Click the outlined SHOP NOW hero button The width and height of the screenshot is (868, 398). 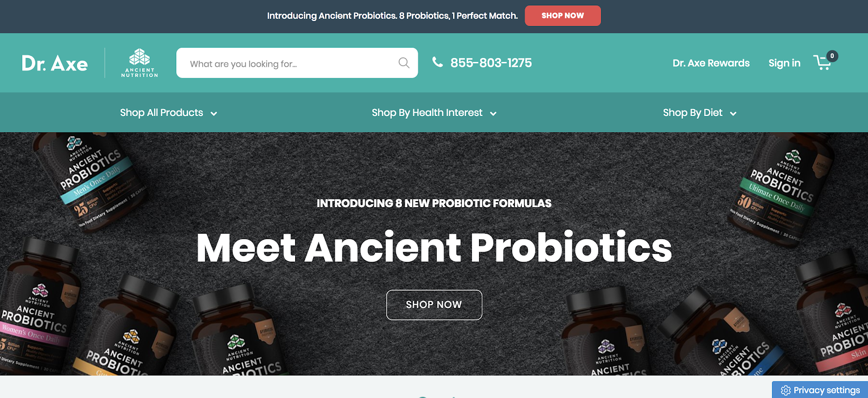(x=434, y=305)
